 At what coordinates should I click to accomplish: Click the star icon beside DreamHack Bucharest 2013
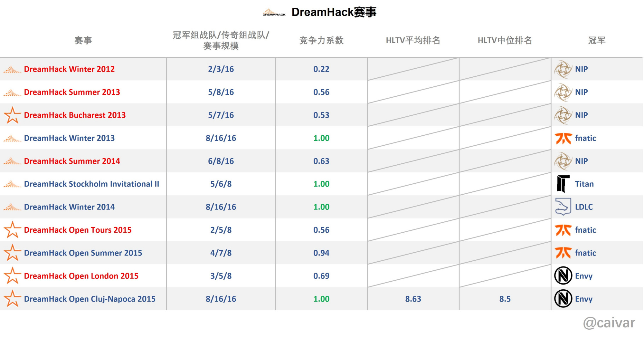point(12,115)
